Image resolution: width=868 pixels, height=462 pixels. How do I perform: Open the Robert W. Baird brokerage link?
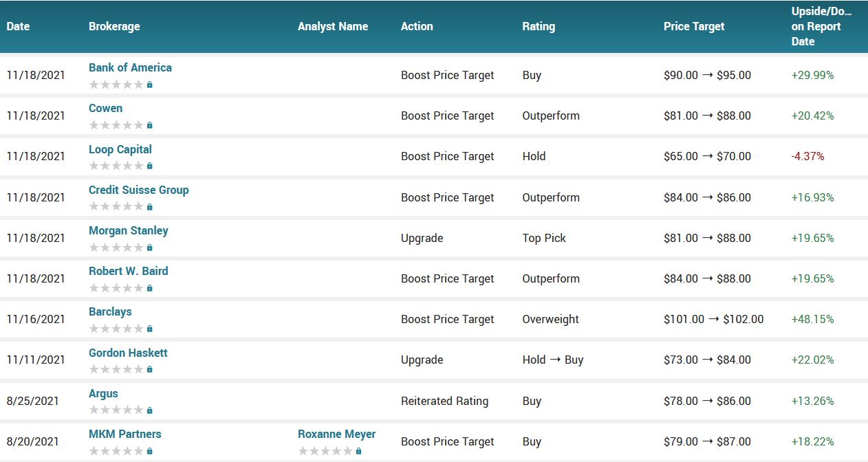pos(128,271)
